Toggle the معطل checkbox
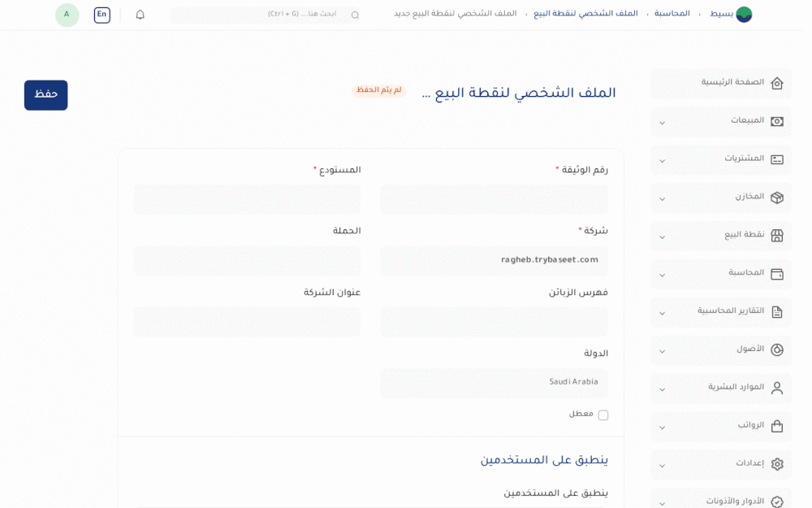This screenshot has height=508, width=812. (x=603, y=415)
